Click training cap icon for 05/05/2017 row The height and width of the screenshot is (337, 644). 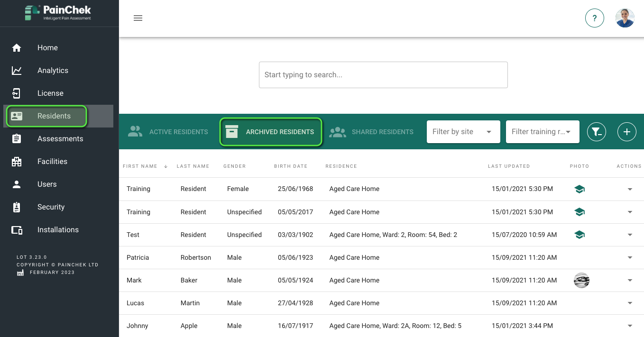[x=579, y=212]
